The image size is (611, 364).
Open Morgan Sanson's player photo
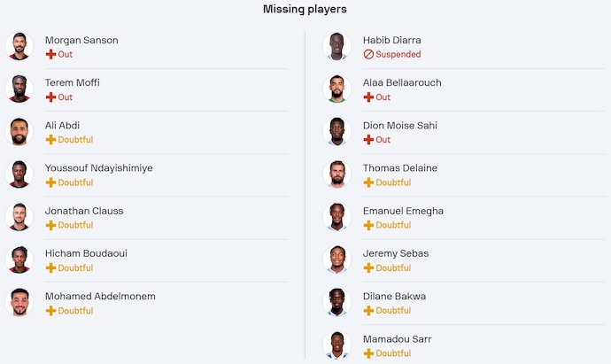click(19, 46)
